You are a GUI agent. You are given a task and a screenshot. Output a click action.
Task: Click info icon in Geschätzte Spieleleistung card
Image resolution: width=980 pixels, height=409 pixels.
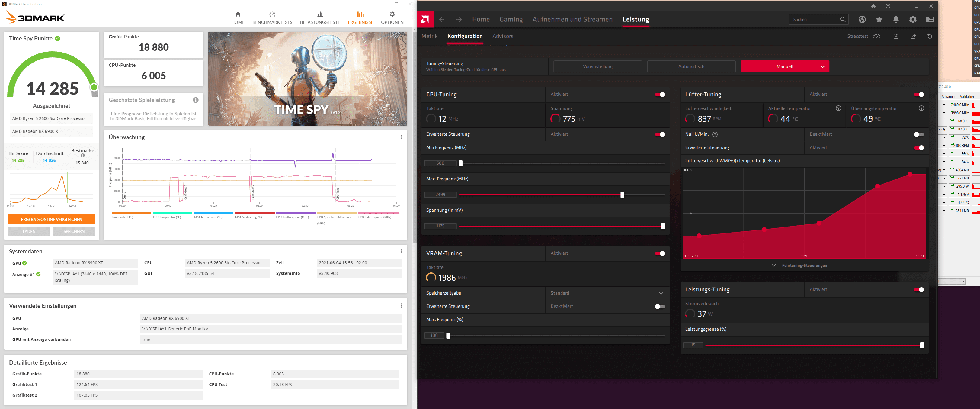pyautogui.click(x=196, y=100)
